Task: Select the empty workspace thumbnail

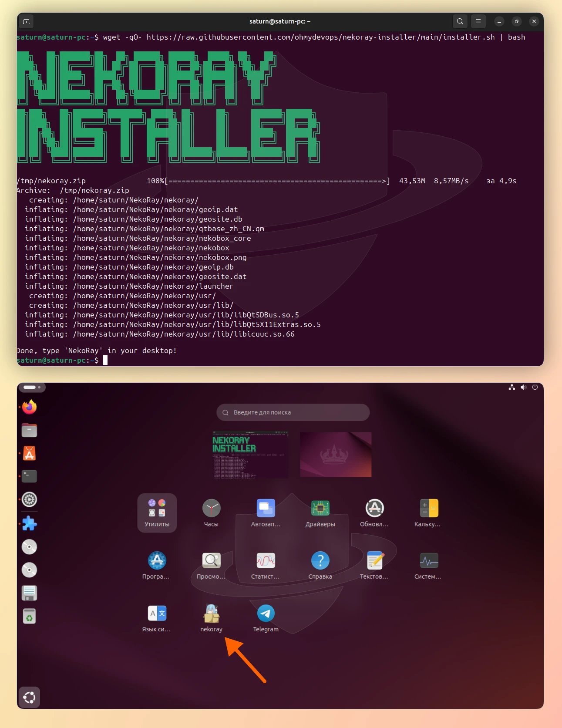Action: [336, 455]
